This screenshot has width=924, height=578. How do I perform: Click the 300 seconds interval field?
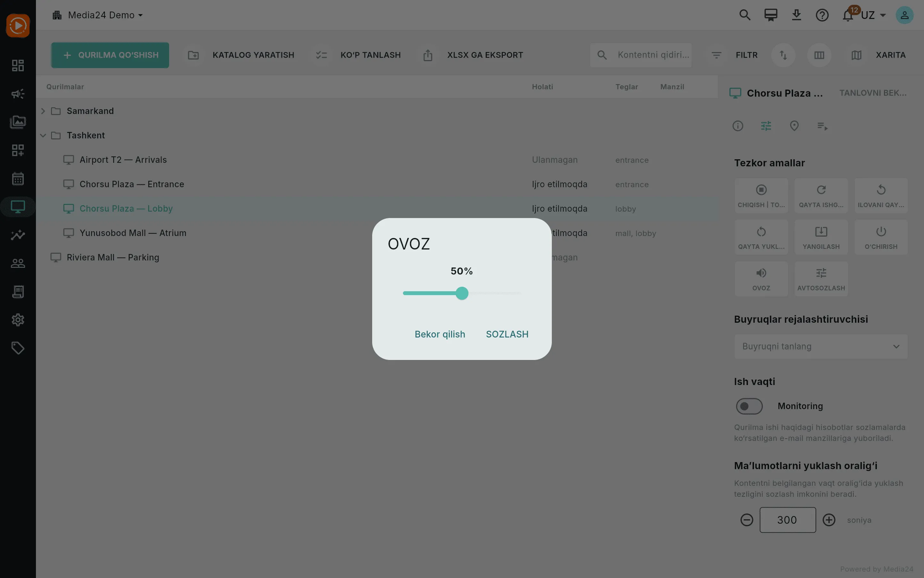787,520
